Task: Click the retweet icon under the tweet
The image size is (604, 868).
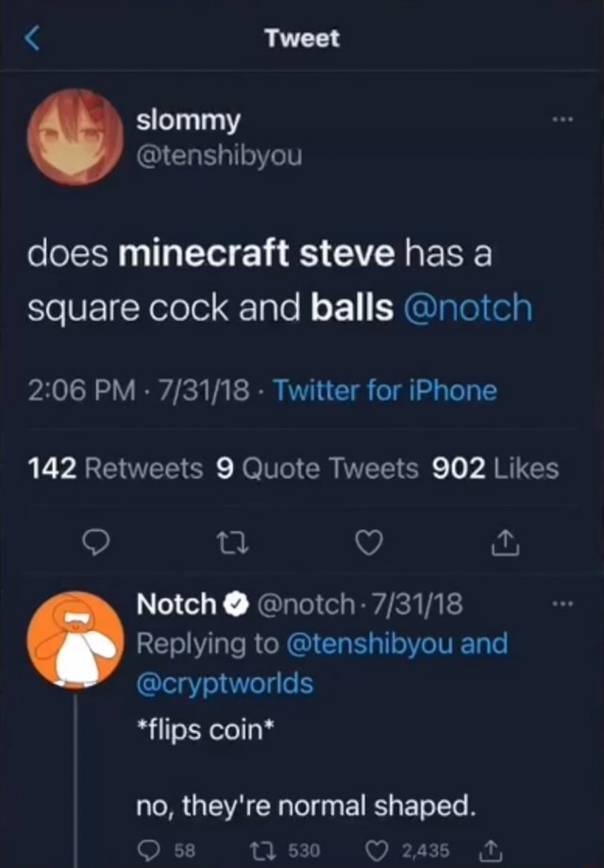Action: click(x=232, y=542)
